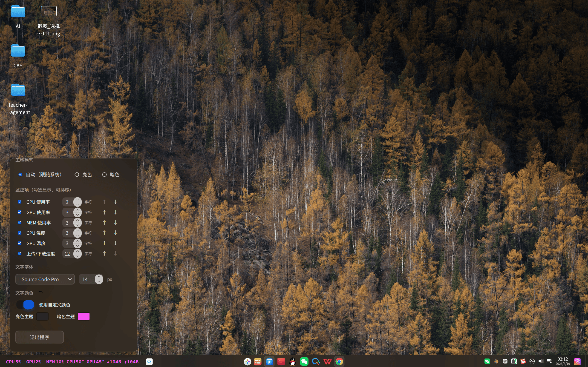The width and height of the screenshot is (588, 367).
Task: Move 上传/下载速度 row up
Action: (104, 254)
